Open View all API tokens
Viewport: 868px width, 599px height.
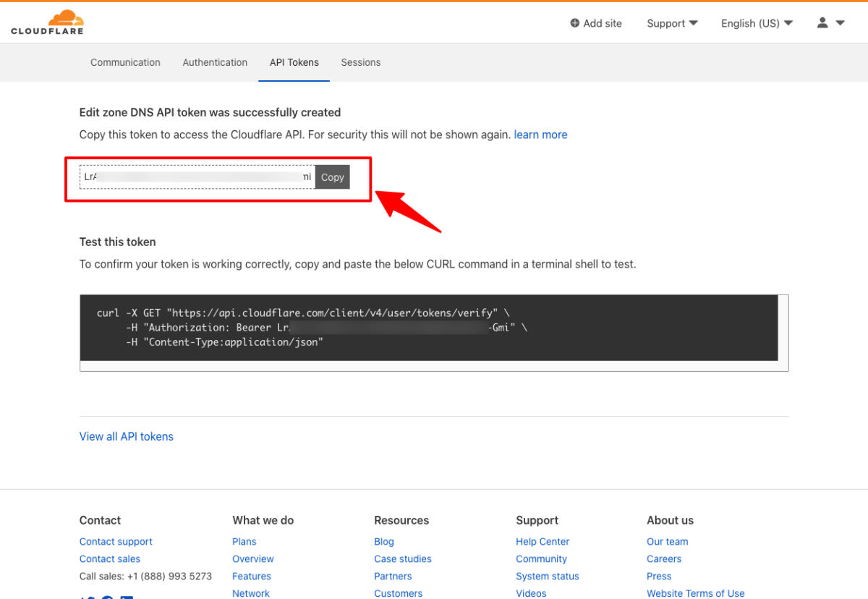(x=126, y=436)
